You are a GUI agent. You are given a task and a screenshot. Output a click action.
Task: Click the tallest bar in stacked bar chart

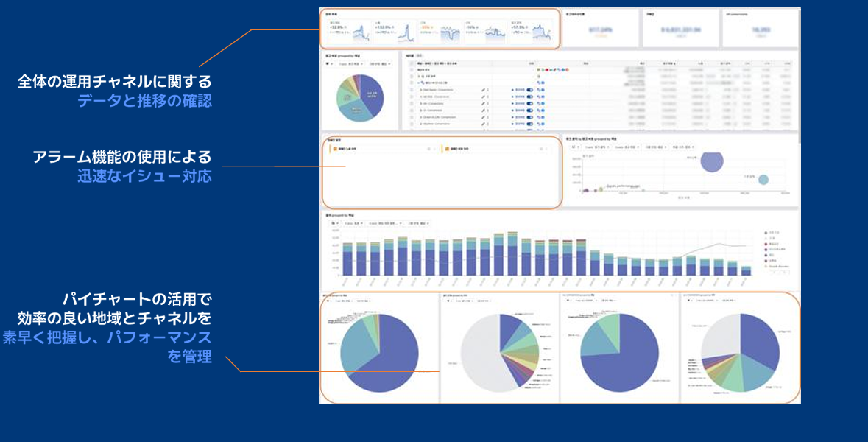coord(499,254)
